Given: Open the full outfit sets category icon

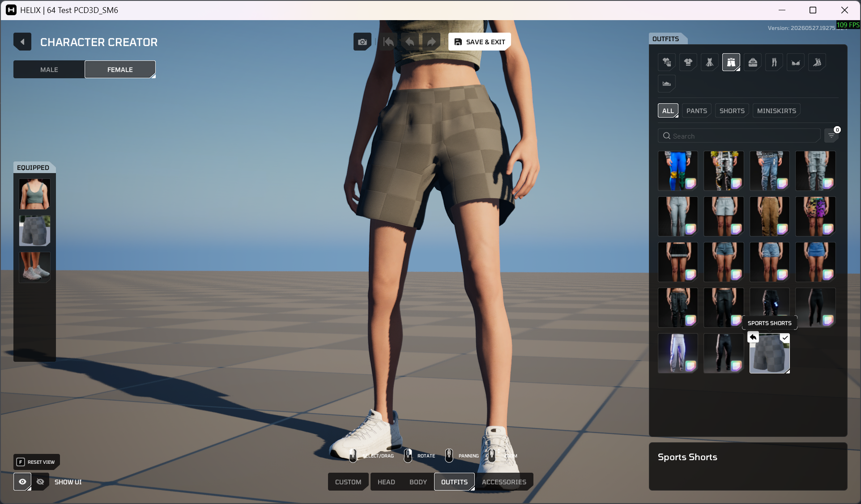Looking at the screenshot, I should pyautogui.click(x=667, y=62).
